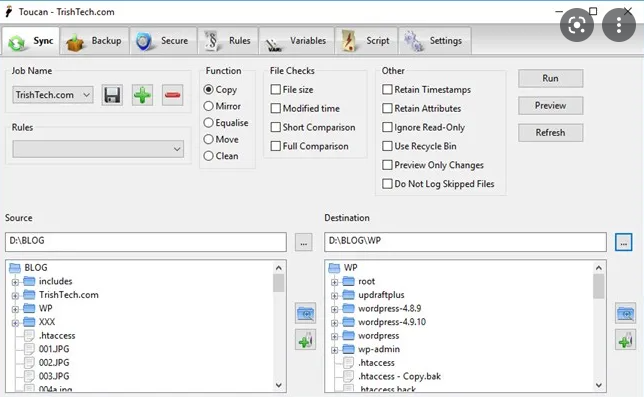Open the Script tab
This screenshot has height=397, width=644.
[366, 41]
